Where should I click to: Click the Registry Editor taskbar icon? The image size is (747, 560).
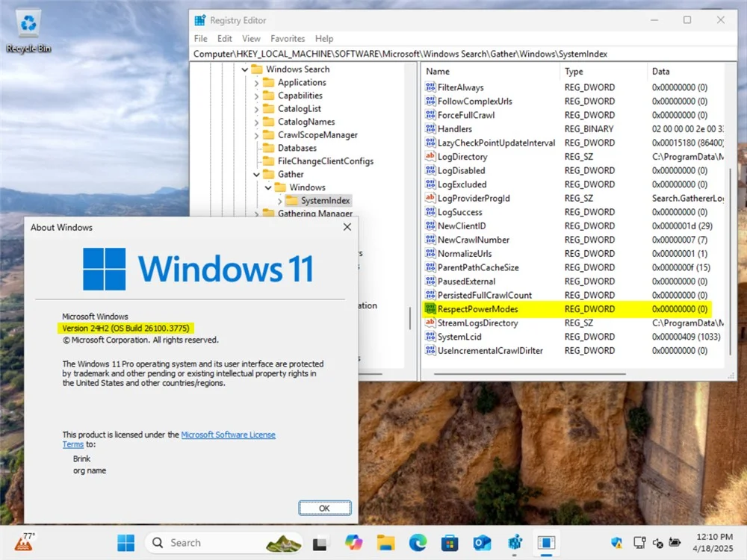515,543
